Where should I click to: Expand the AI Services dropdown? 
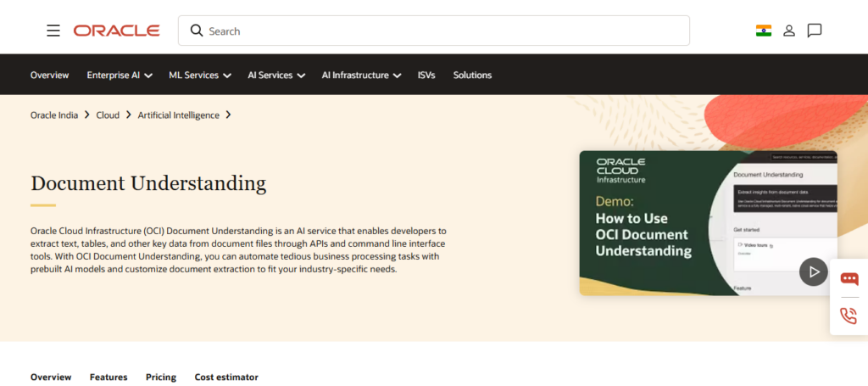(x=276, y=75)
